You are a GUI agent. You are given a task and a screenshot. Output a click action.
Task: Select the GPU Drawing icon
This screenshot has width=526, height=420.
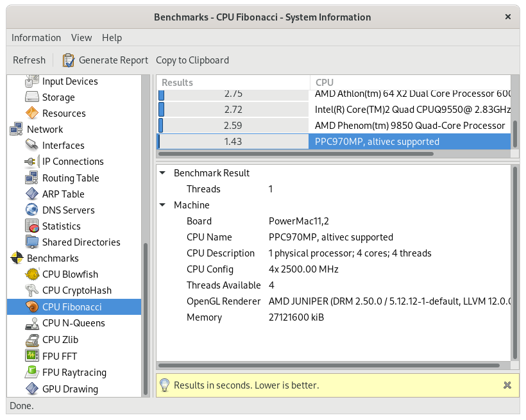[x=32, y=389]
